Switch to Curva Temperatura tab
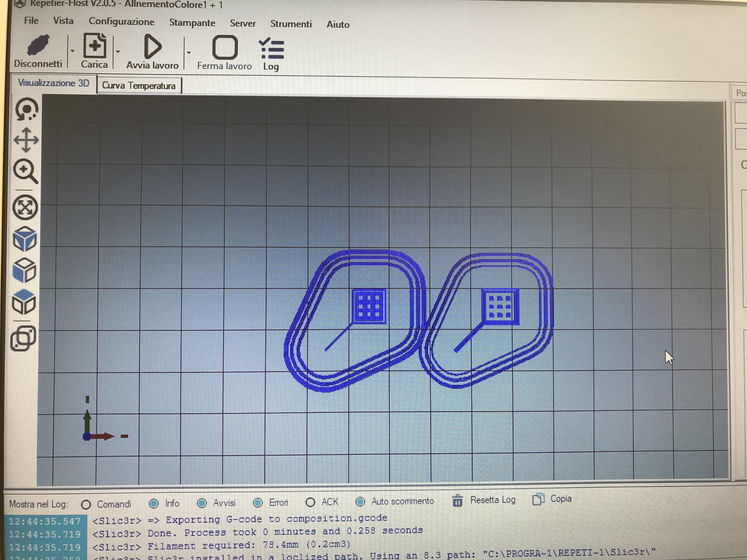 coord(139,86)
